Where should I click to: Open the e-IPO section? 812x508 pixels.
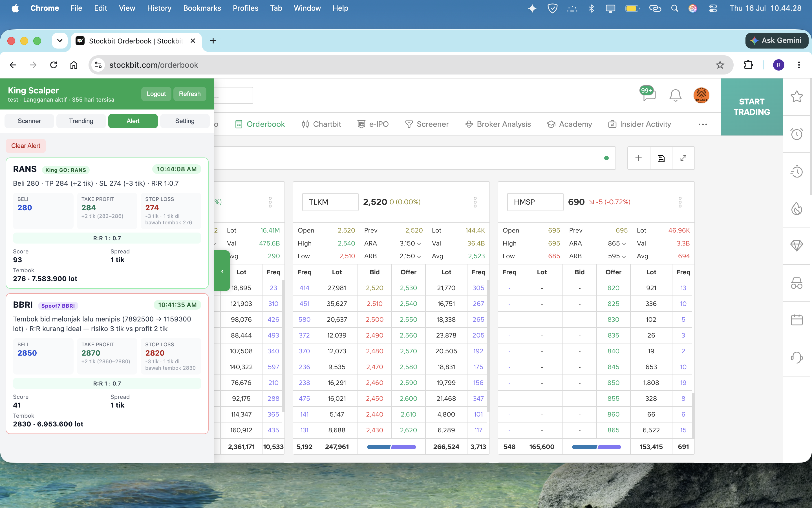pyautogui.click(x=373, y=124)
